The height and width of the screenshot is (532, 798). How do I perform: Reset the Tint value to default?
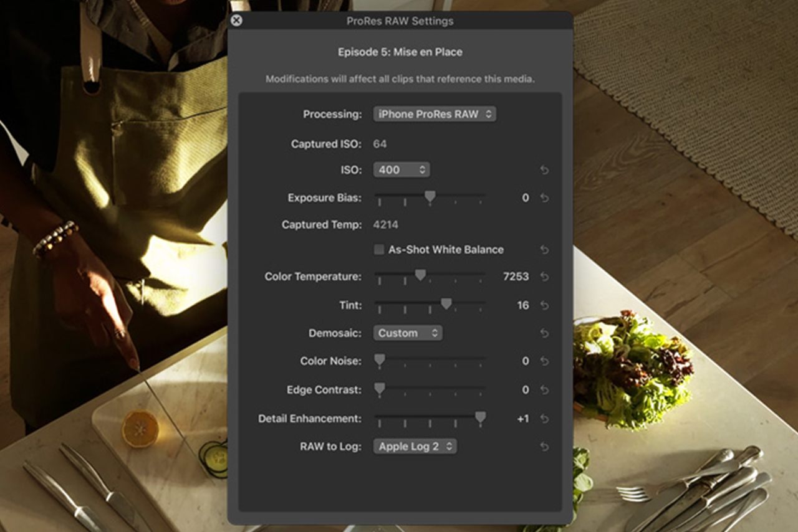(x=544, y=305)
